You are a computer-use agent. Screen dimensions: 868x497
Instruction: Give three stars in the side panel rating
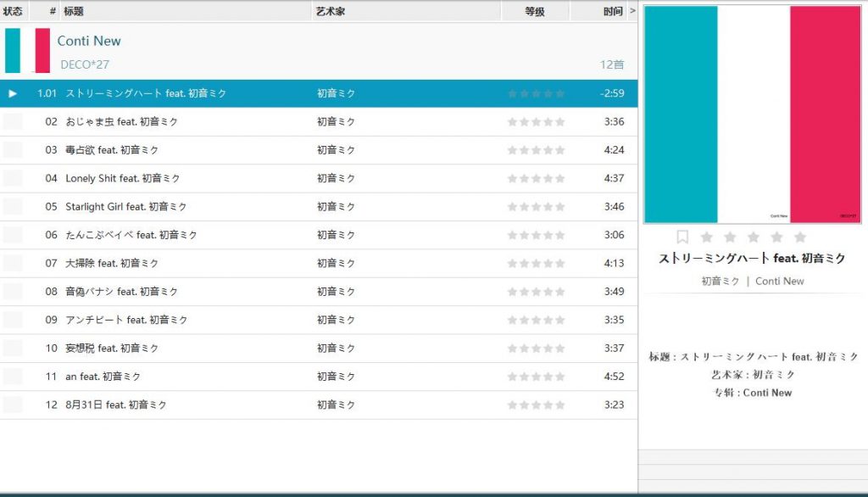(754, 237)
